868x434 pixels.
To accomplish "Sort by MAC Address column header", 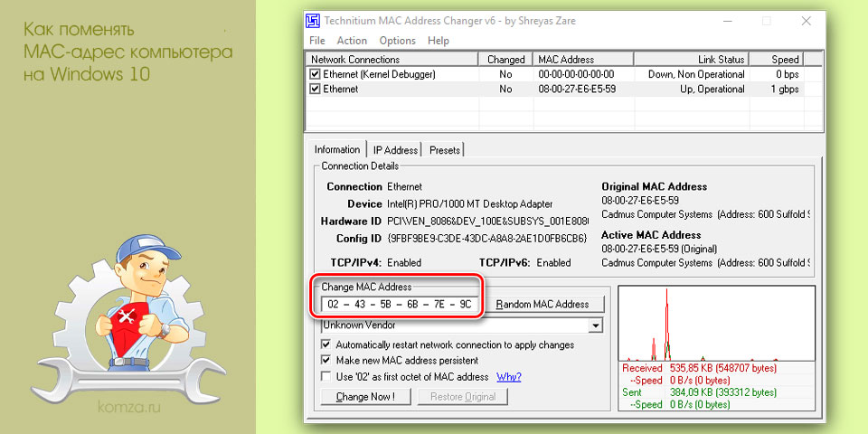I will 583,60.
